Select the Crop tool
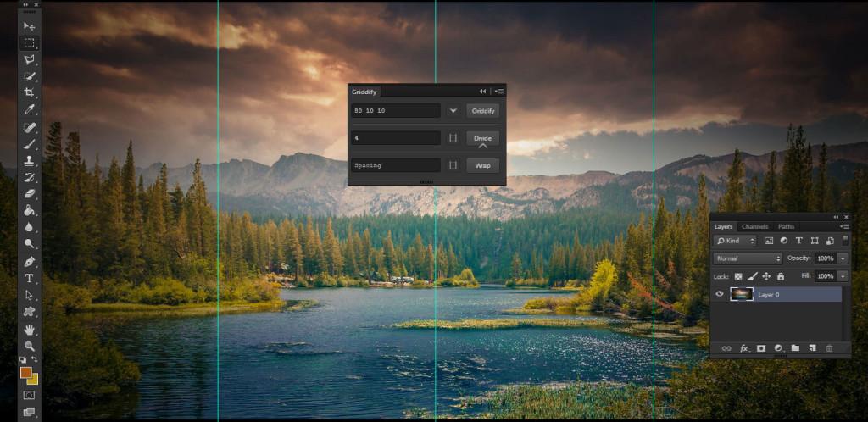 (x=30, y=93)
